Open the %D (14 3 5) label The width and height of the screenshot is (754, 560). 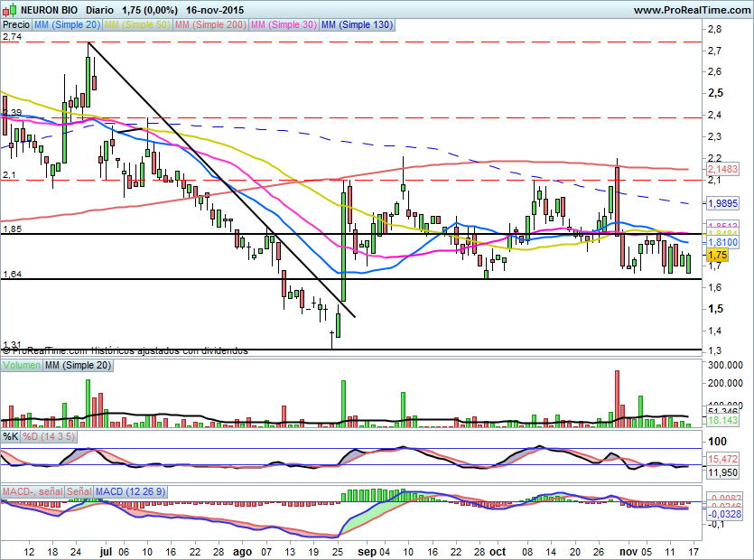pyautogui.click(x=50, y=436)
